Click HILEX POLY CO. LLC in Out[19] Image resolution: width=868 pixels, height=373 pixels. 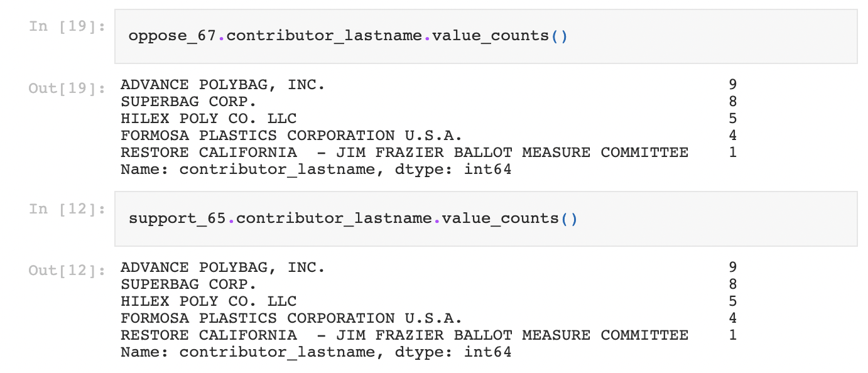point(209,119)
